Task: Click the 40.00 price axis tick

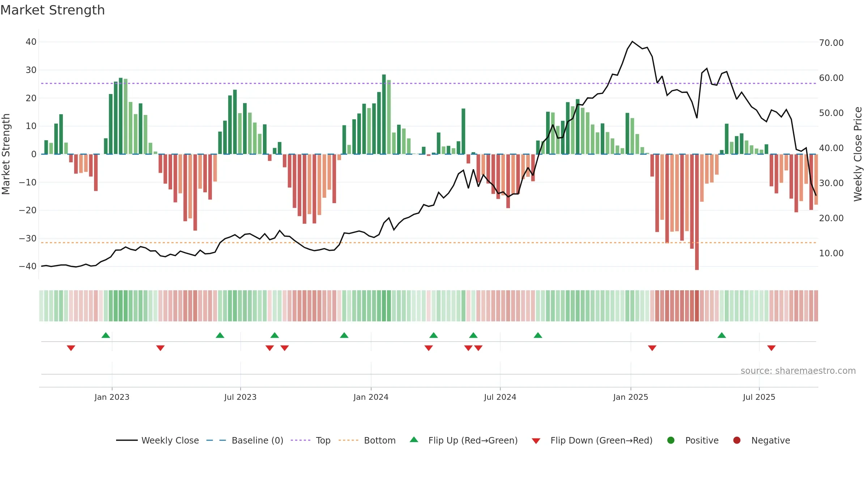Action: coord(831,148)
